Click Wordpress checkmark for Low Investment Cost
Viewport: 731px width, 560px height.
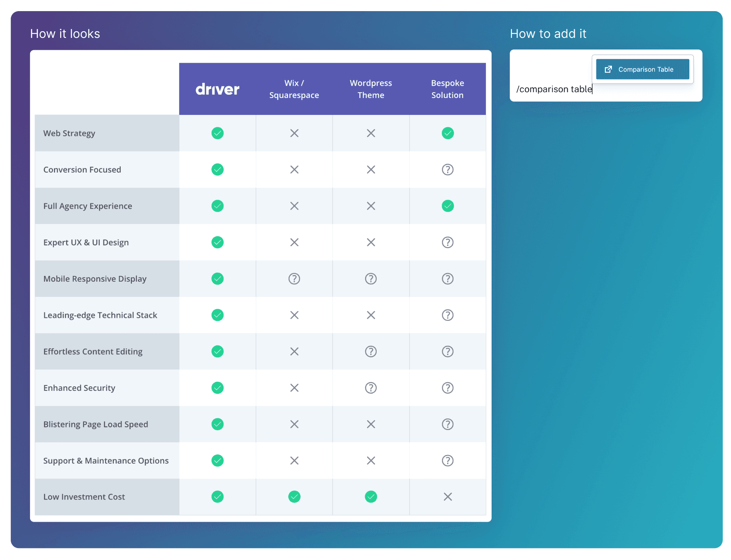[x=371, y=497]
